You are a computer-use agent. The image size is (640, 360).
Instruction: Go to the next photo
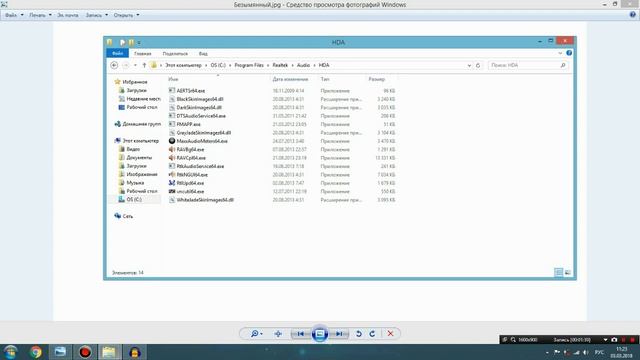click(339, 334)
